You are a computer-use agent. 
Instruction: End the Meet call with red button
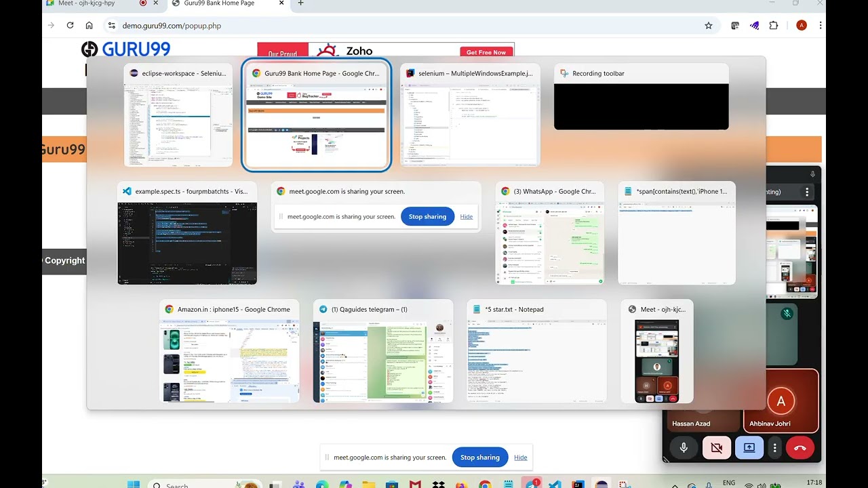point(800,448)
